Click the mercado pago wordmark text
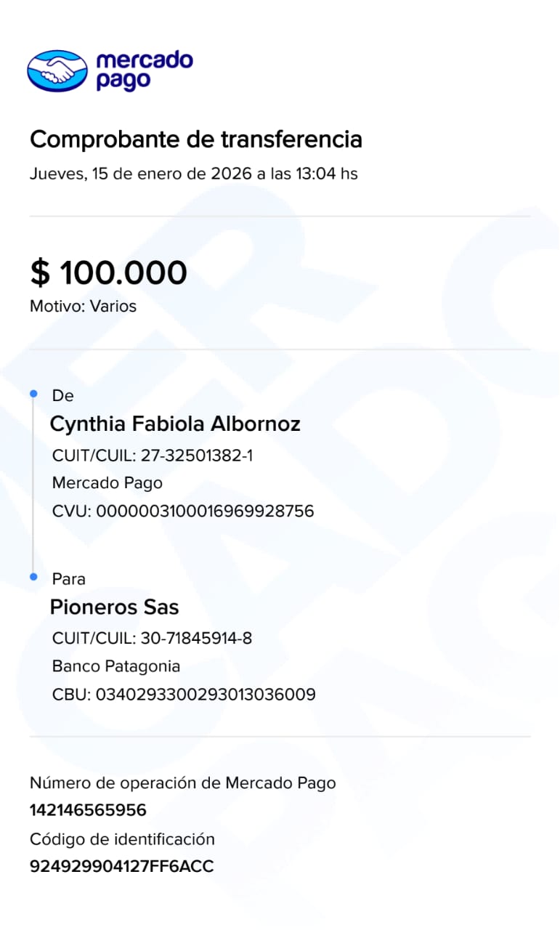Viewport: 560px width, 930px height. 144,70
